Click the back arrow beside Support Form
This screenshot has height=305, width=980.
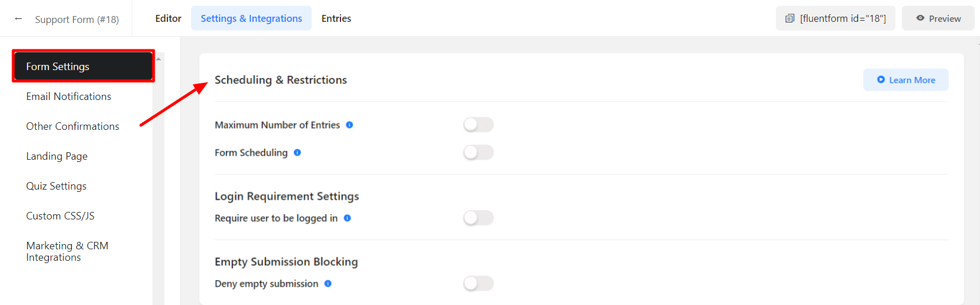pyautogui.click(x=18, y=19)
